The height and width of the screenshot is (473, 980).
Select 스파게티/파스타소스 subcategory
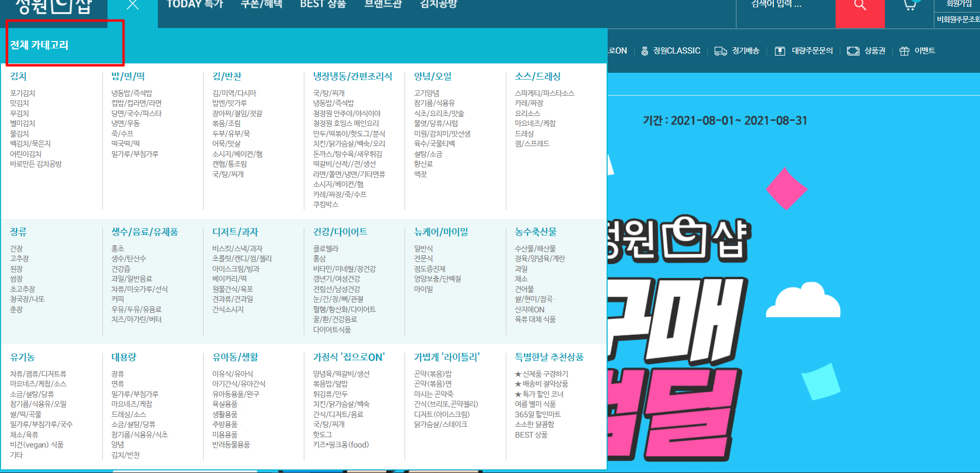544,94
